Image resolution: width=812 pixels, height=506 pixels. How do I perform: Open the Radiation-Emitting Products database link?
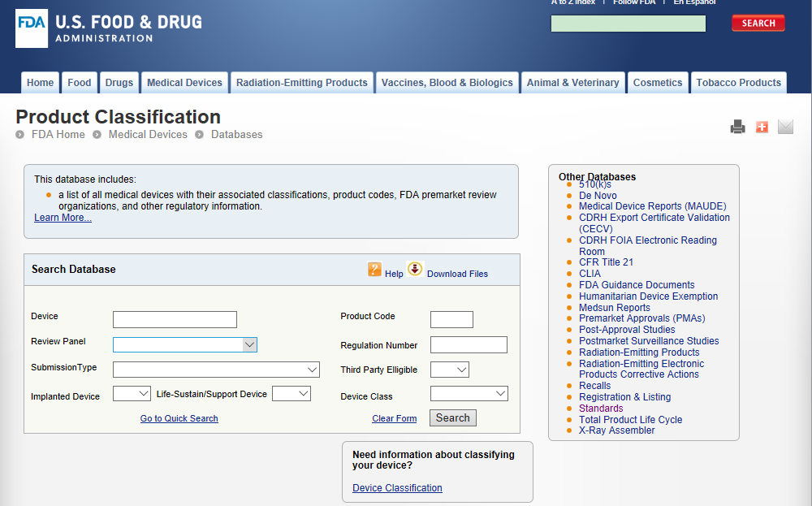point(639,352)
